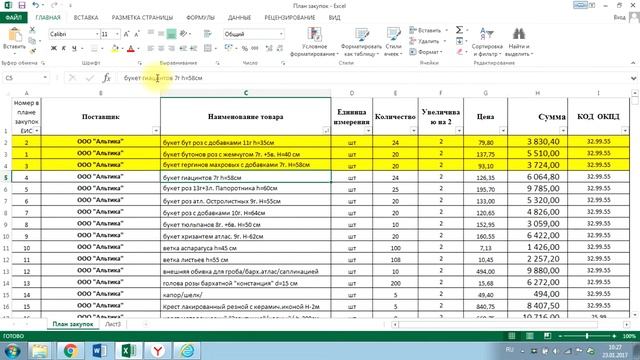Open filter dropdown for Наименование товара column

click(326, 131)
